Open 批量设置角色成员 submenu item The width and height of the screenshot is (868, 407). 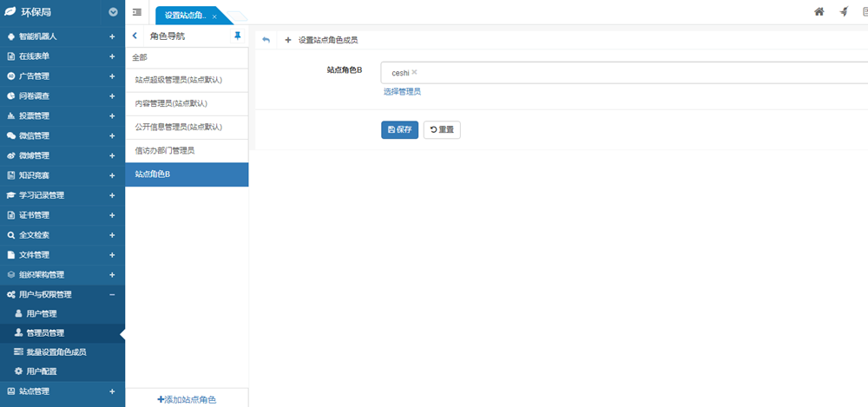tap(56, 352)
